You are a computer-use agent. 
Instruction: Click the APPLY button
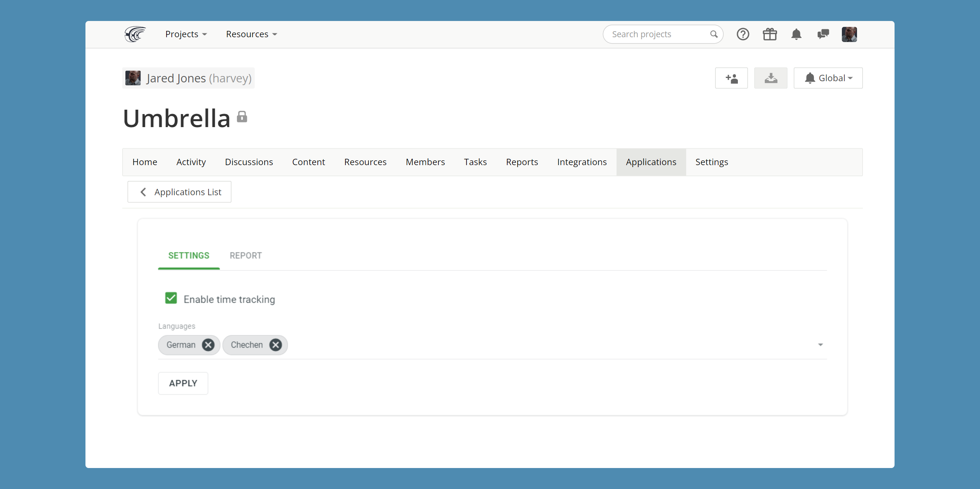[183, 383]
